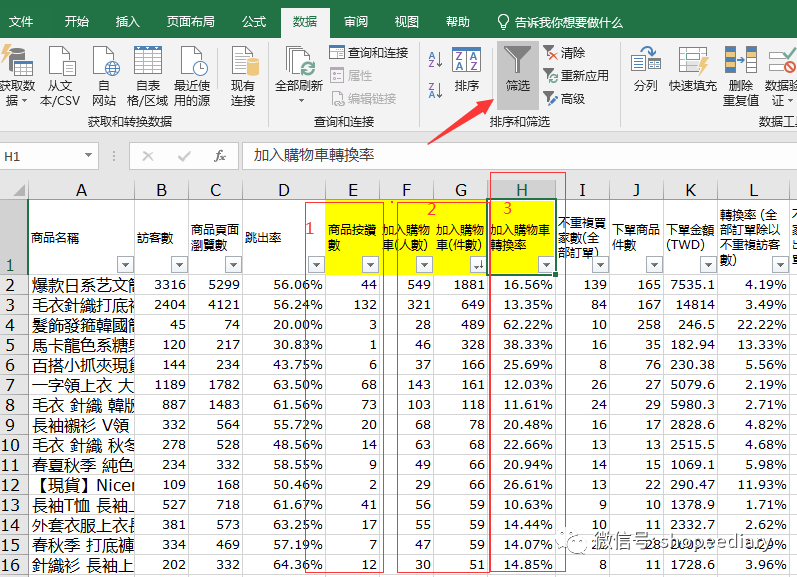Sort ascending A to Z icon
The width and height of the screenshot is (797, 577).
click(436, 59)
